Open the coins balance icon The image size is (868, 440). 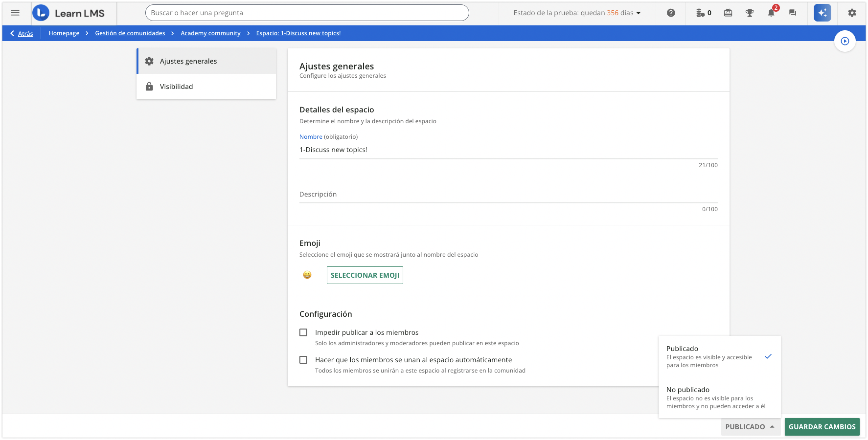tap(703, 13)
